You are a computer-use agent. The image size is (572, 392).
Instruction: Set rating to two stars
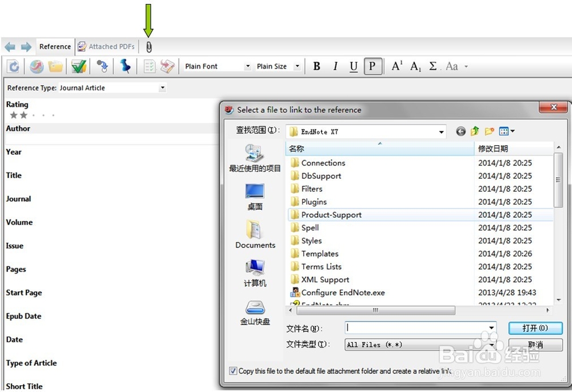23,115
